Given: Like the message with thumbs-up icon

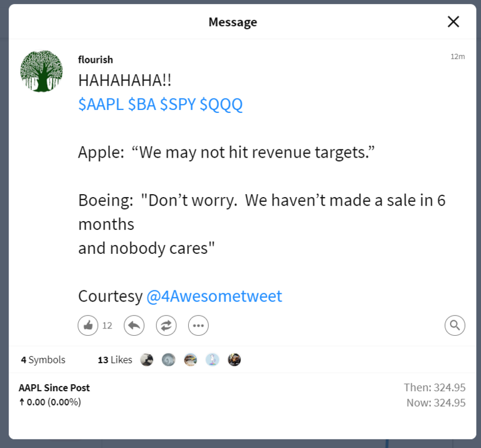Looking at the screenshot, I should (88, 326).
